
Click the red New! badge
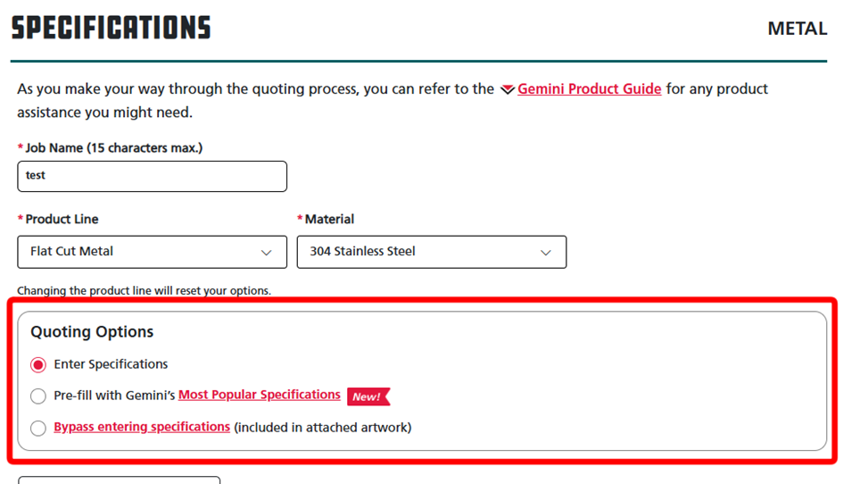coord(368,396)
